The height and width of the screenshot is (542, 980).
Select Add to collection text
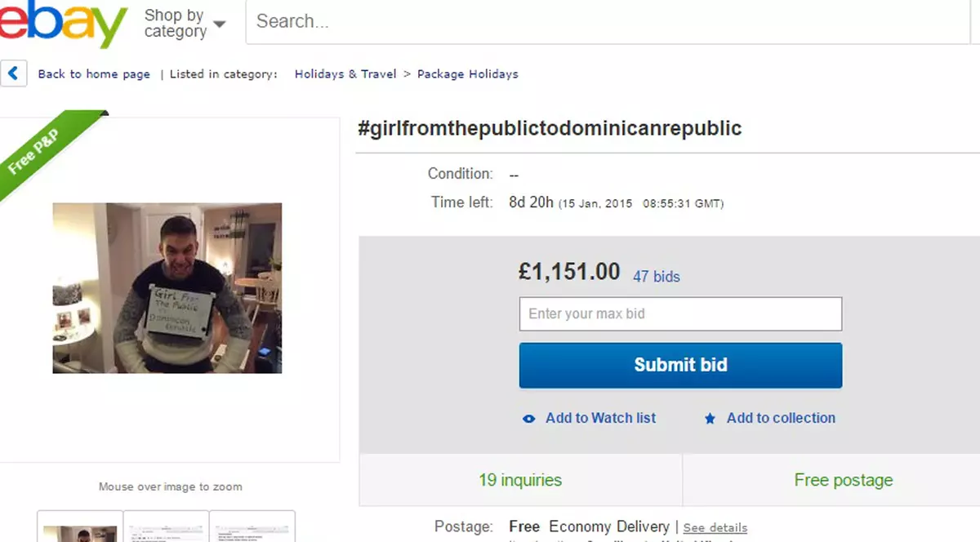tap(781, 418)
